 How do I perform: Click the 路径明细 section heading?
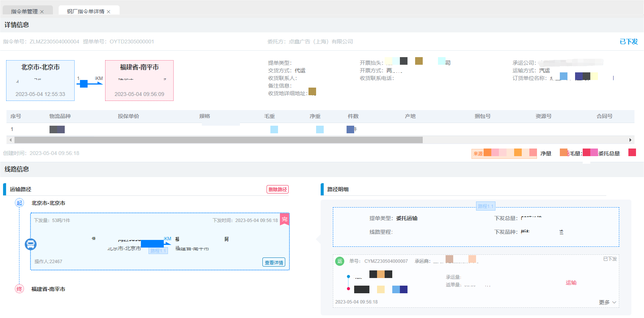(x=338, y=189)
